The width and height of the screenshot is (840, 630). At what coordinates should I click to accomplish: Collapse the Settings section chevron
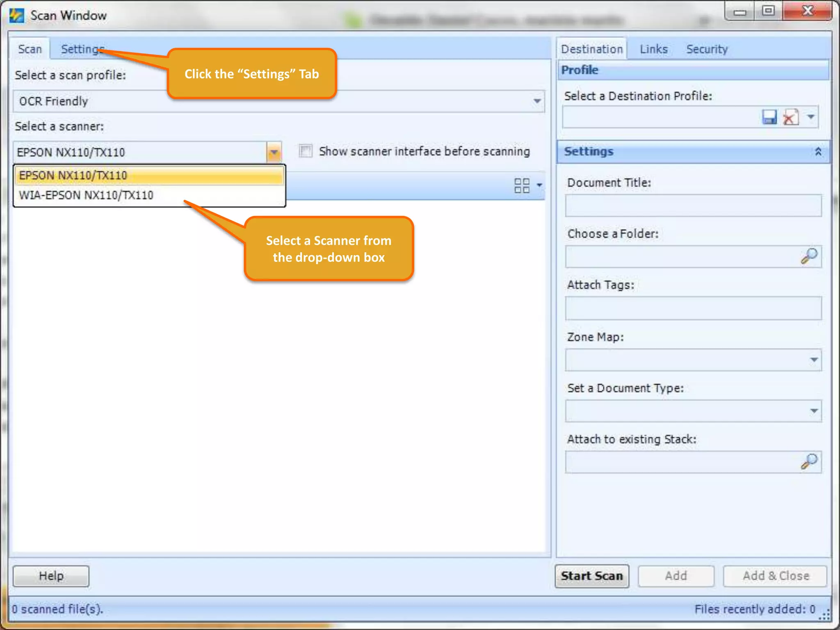[818, 152]
